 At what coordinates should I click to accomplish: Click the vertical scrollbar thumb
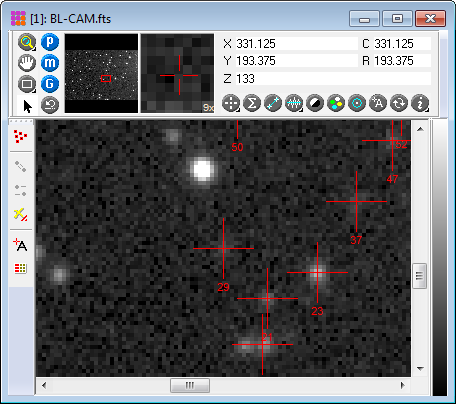[419, 276]
